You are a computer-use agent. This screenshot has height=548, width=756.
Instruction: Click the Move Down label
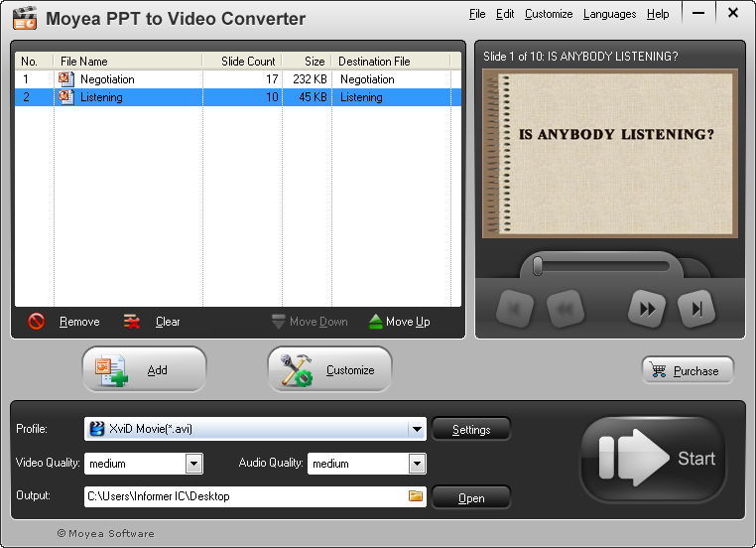(x=318, y=322)
